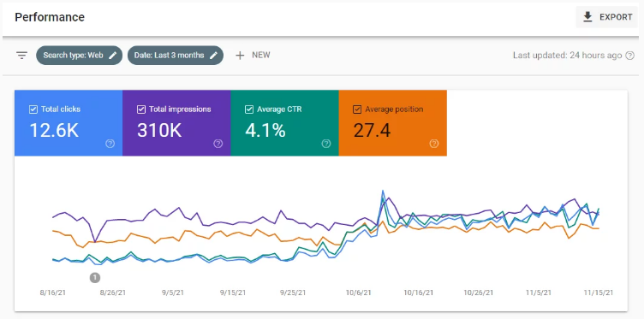Click the 9/15/21 axis date

point(233,292)
